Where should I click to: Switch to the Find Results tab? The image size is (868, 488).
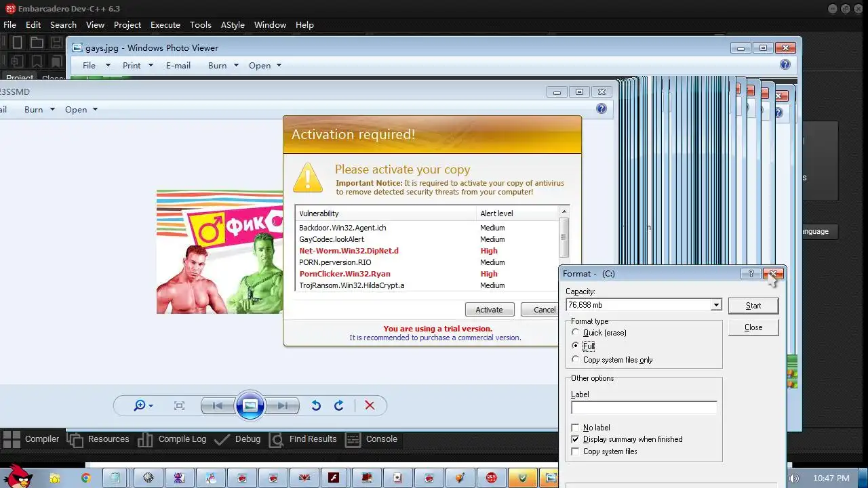click(302, 439)
